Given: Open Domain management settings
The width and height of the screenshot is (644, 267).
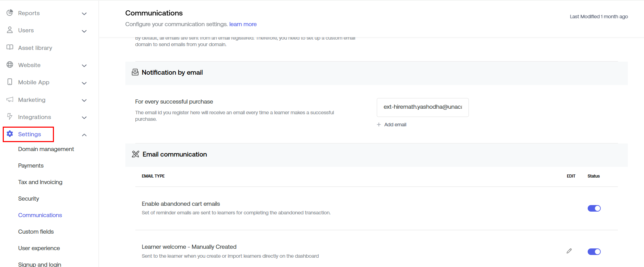Looking at the screenshot, I should point(46,149).
